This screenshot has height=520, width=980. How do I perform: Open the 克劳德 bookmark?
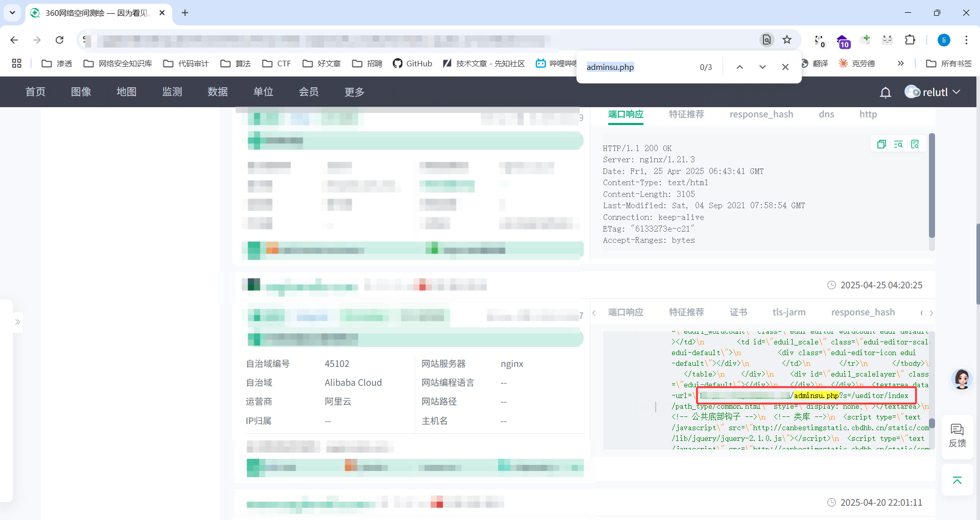click(x=857, y=63)
